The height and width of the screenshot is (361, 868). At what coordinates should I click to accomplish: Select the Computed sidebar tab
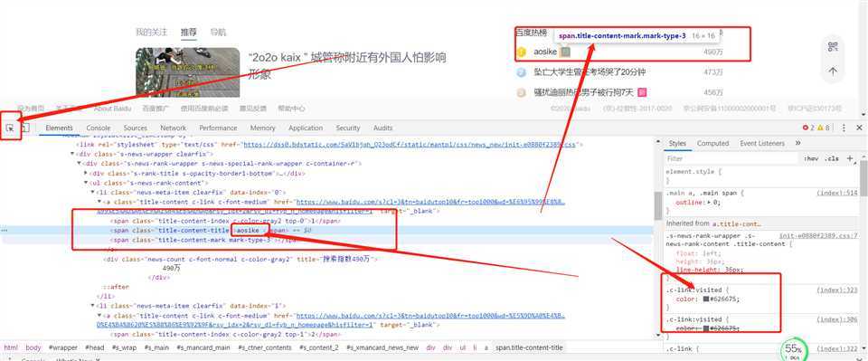point(712,143)
